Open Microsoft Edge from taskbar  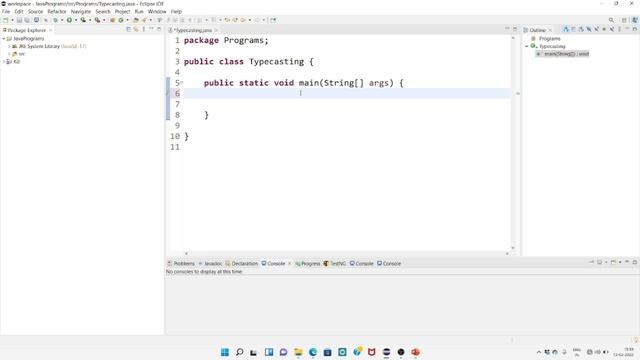coord(313,352)
